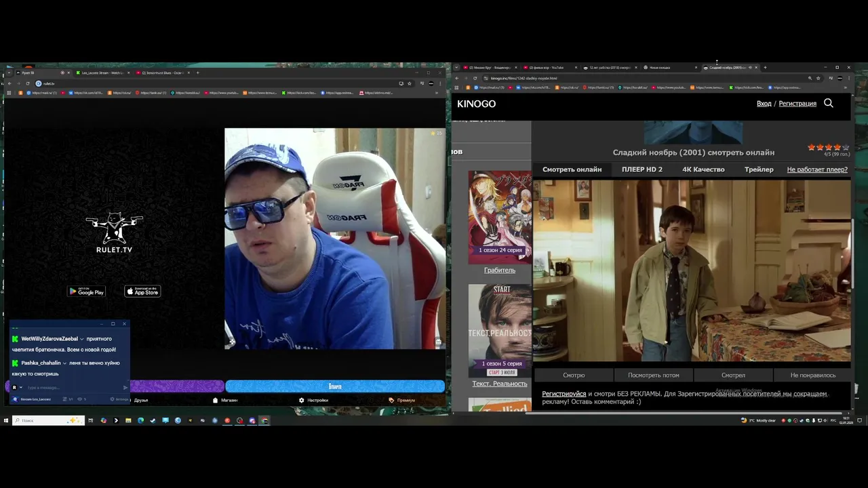The height and width of the screenshot is (488, 868).
Task: Switch to ПЛЕЕР HD 2 tab
Action: click(642, 169)
